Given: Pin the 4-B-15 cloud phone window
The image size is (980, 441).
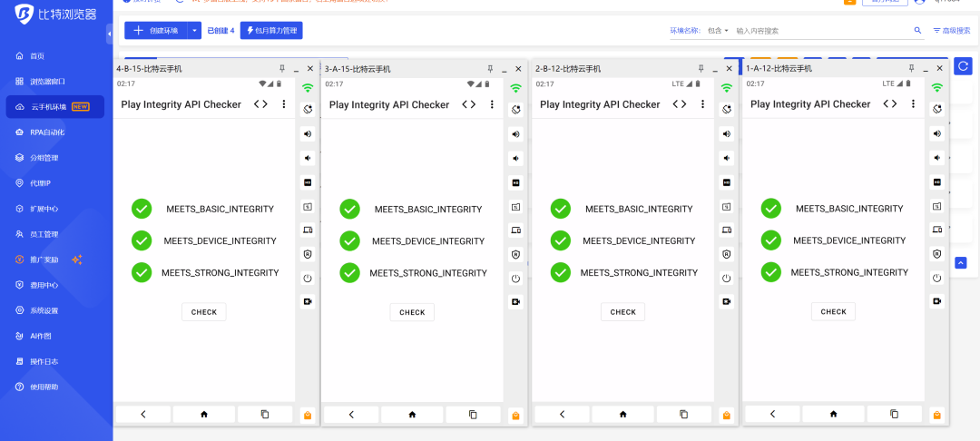Looking at the screenshot, I should [x=282, y=69].
